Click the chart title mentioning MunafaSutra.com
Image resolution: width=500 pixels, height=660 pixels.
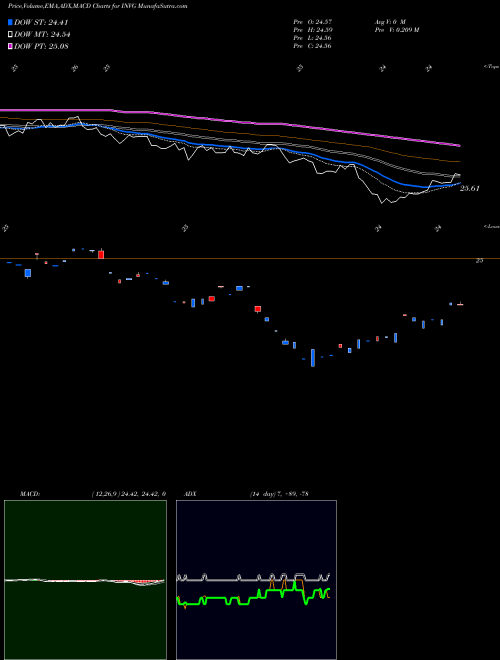pos(97,6)
